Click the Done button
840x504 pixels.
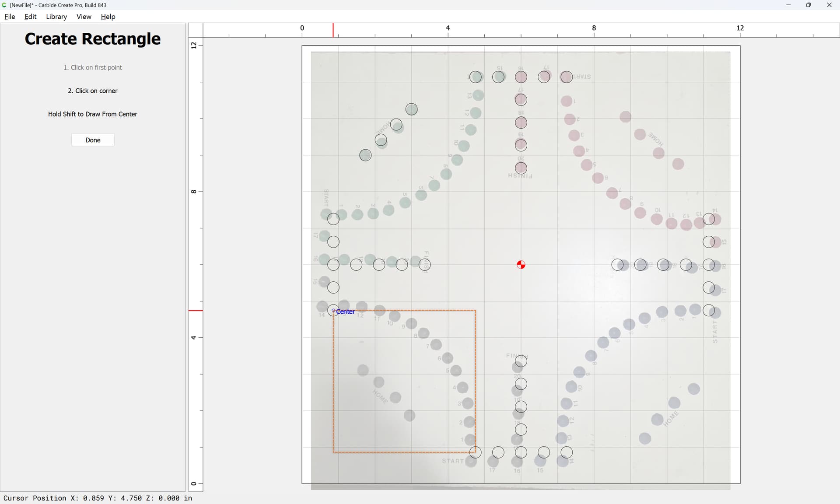(93, 140)
